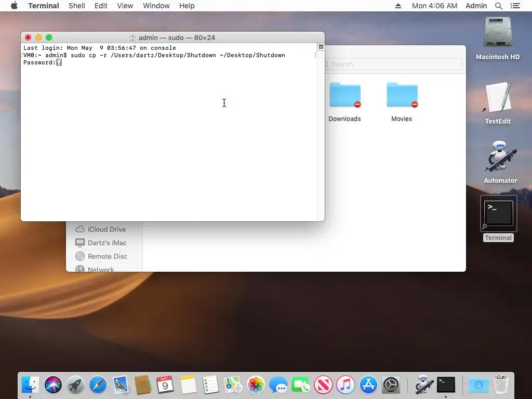The width and height of the screenshot is (532, 399).
Task: Open Mail stamp icon in Dock
Action: (121, 385)
